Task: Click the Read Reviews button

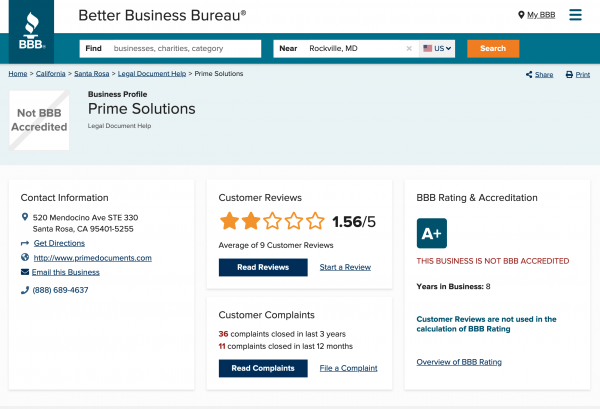Action: point(263,267)
